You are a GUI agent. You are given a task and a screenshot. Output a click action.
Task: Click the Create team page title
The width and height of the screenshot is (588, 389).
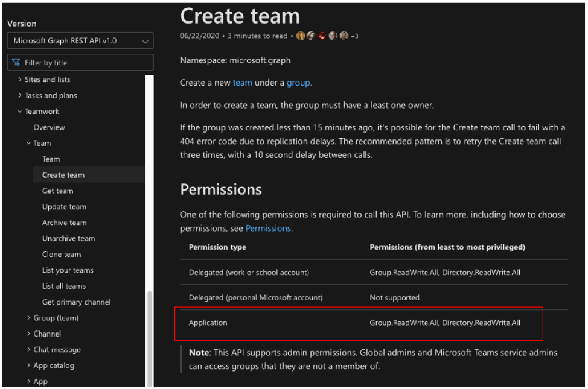240,16
